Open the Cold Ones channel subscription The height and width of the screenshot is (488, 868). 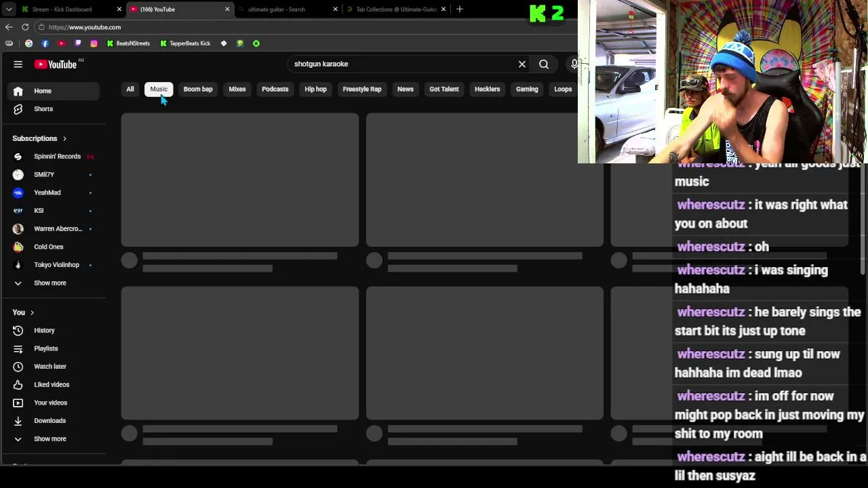(x=53, y=247)
